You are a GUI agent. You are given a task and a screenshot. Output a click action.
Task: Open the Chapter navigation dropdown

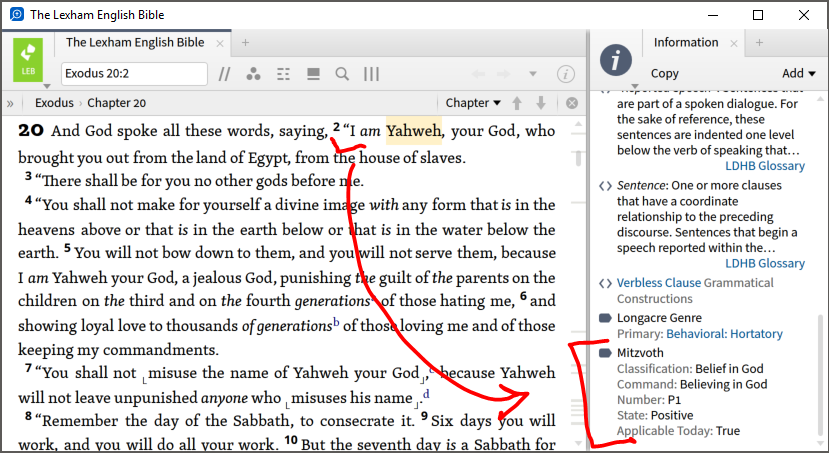click(473, 103)
